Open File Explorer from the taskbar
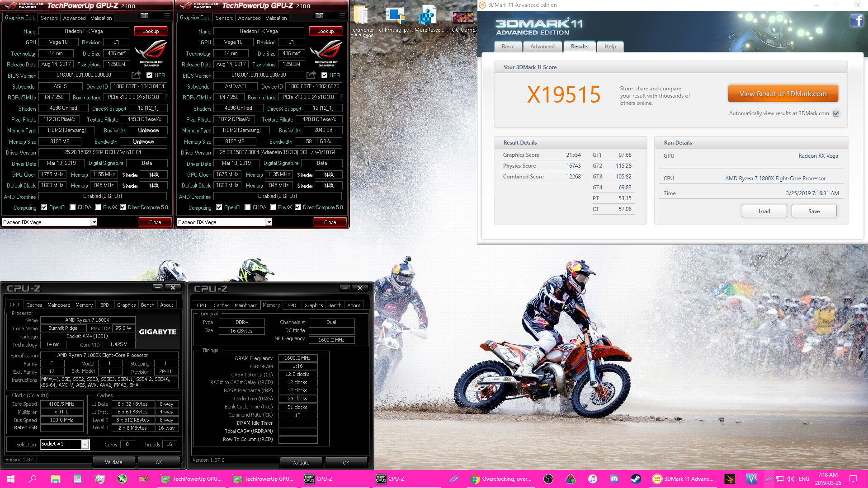This screenshot has width=868, height=488. pyautogui.click(x=55, y=479)
